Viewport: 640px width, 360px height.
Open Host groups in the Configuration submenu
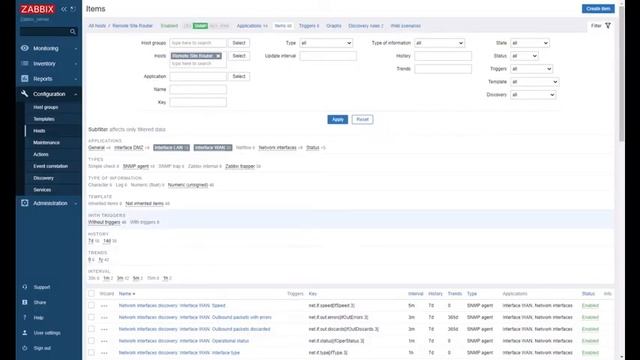[x=46, y=107]
